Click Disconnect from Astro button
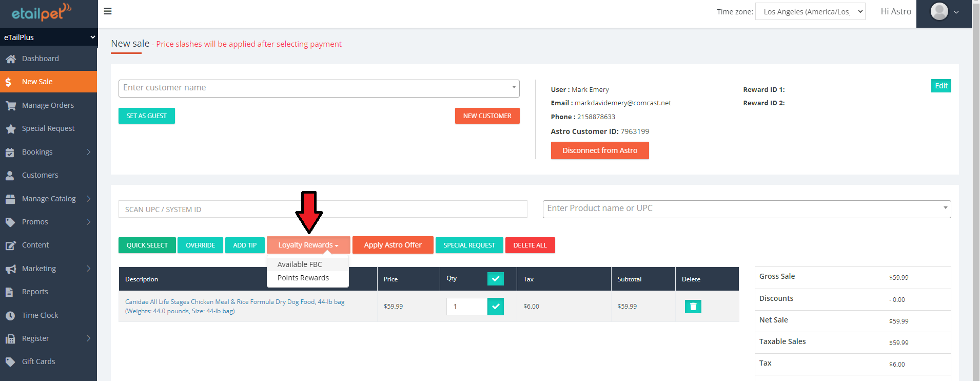 599,150
